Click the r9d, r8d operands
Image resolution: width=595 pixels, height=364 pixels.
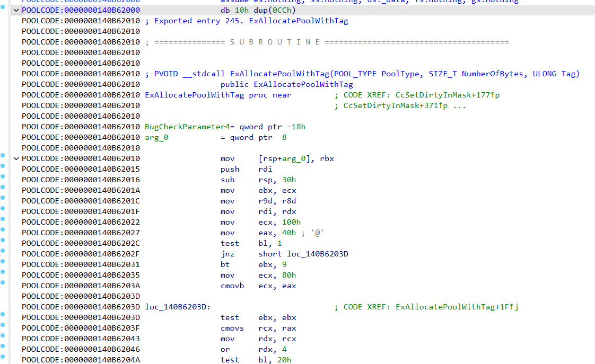tap(277, 201)
